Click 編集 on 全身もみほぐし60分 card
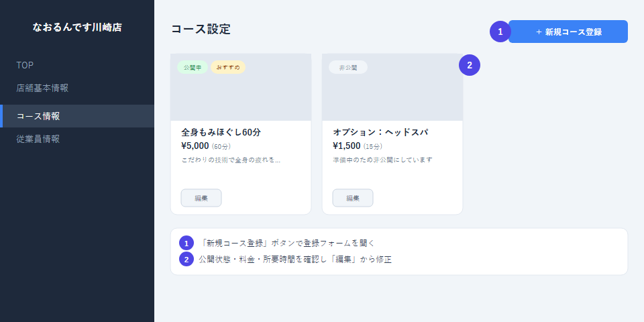 pos(201,198)
